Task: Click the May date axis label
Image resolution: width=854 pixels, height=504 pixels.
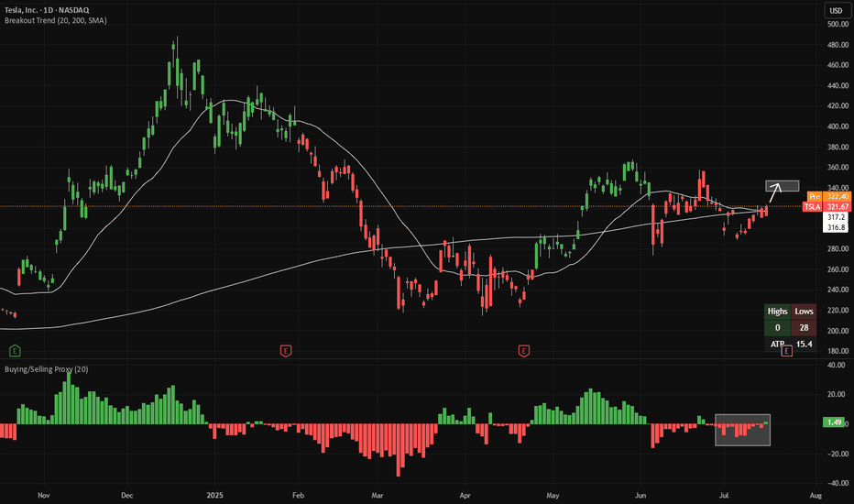Action: [553, 495]
